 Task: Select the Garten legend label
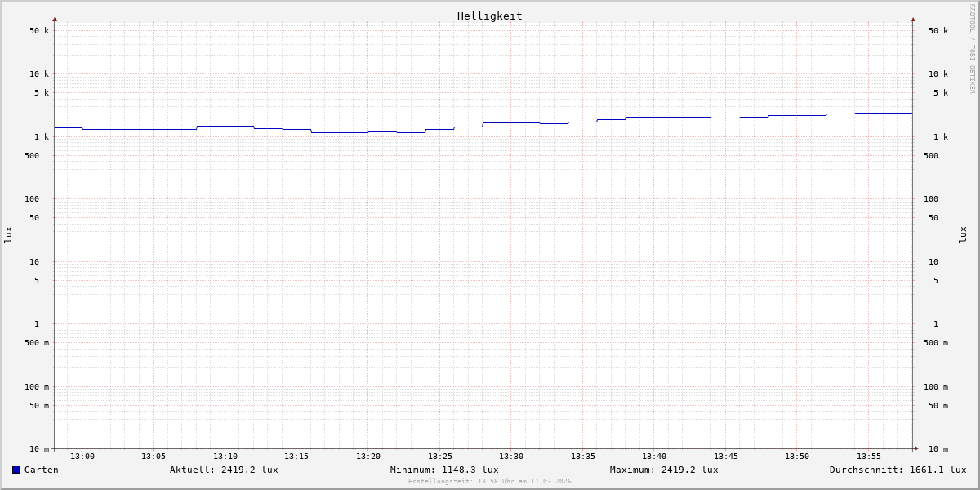tap(41, 470)
